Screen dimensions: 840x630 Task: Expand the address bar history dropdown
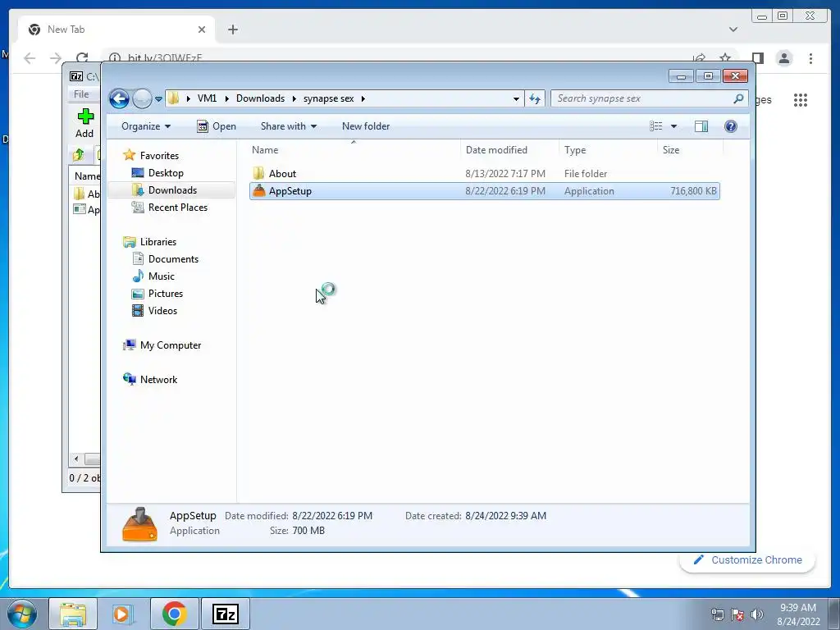pos(516,98)
